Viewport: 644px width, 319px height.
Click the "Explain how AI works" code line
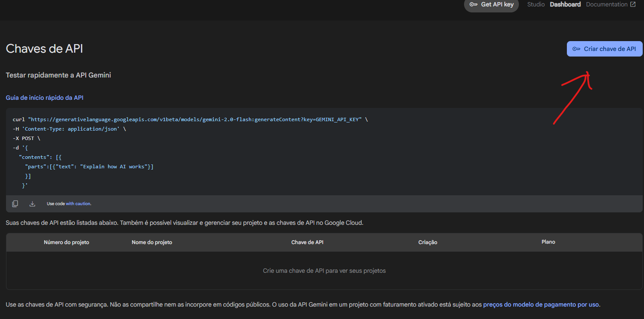point(89,167)
